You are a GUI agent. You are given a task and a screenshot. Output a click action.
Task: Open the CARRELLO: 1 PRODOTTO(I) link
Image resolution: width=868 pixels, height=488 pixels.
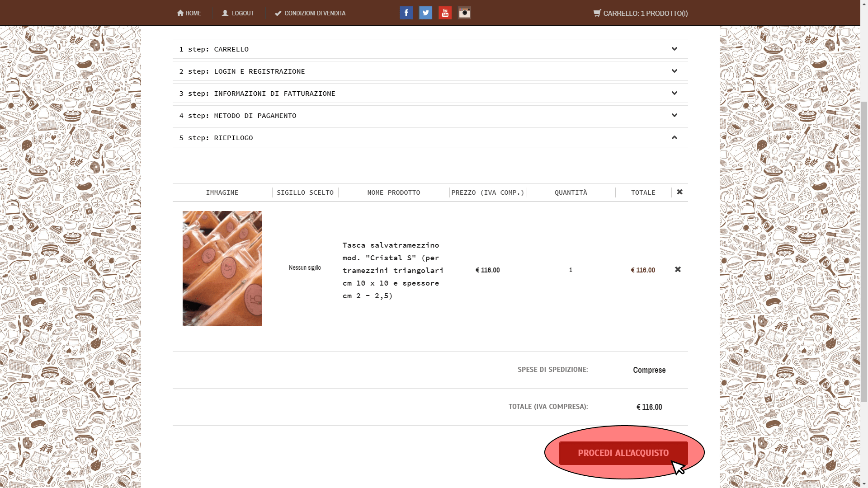pyautogui.click(x=641, y=13)
